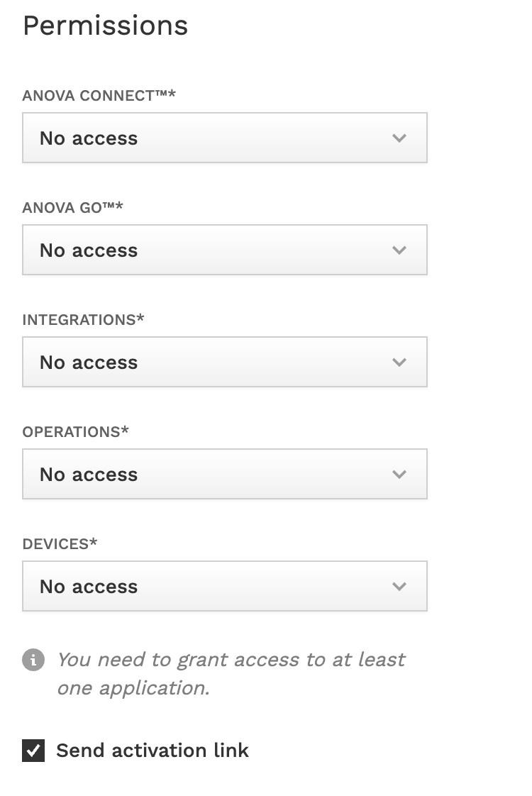Uncheck the Send activation link checkbox
The height and width of the screenshot is (796, 532).
tap(33, 751)
